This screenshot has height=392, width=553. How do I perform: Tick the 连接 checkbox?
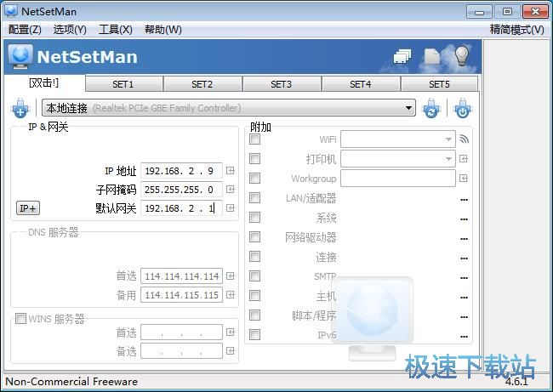coord(254,256)
